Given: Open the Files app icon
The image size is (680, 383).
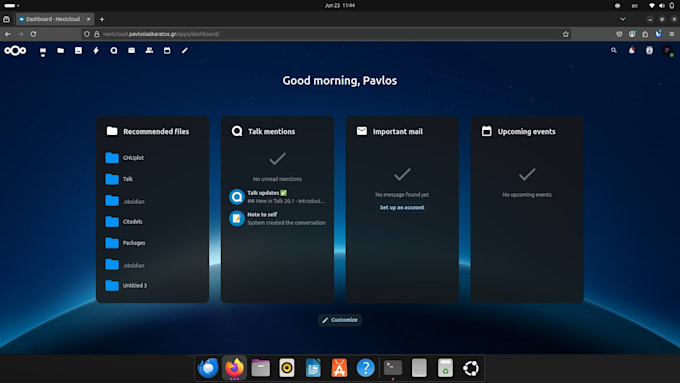Looking at the screenshot, I should [60, 51].
